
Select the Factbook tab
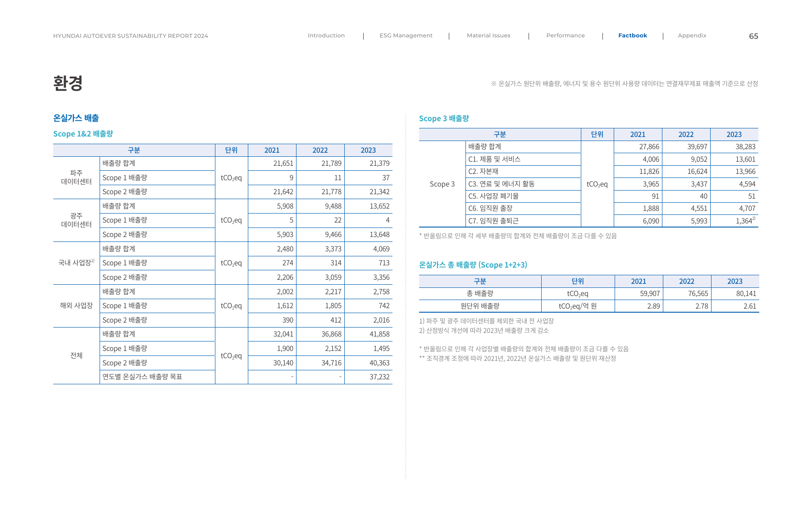coord(632,36)
